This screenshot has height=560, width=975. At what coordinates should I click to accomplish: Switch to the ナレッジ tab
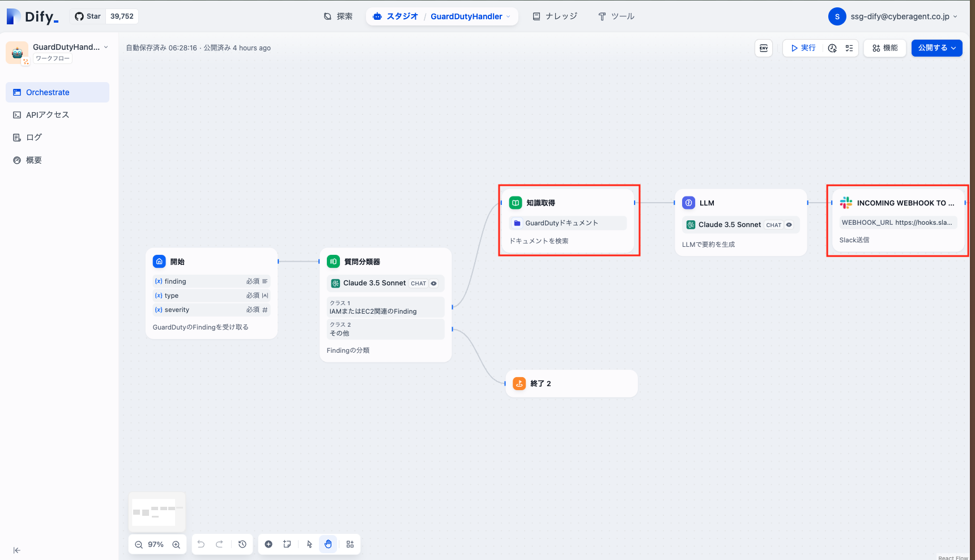555,16
